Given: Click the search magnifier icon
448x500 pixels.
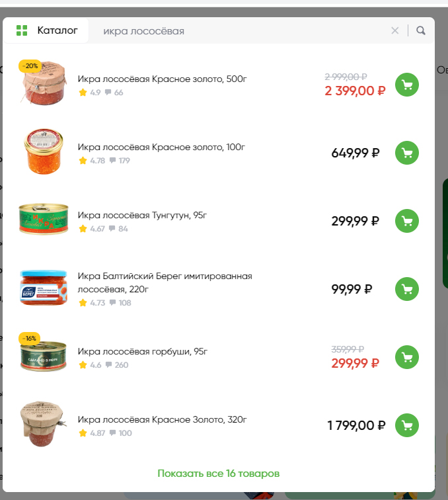Looking at the screenshot, I should [421, 30].
